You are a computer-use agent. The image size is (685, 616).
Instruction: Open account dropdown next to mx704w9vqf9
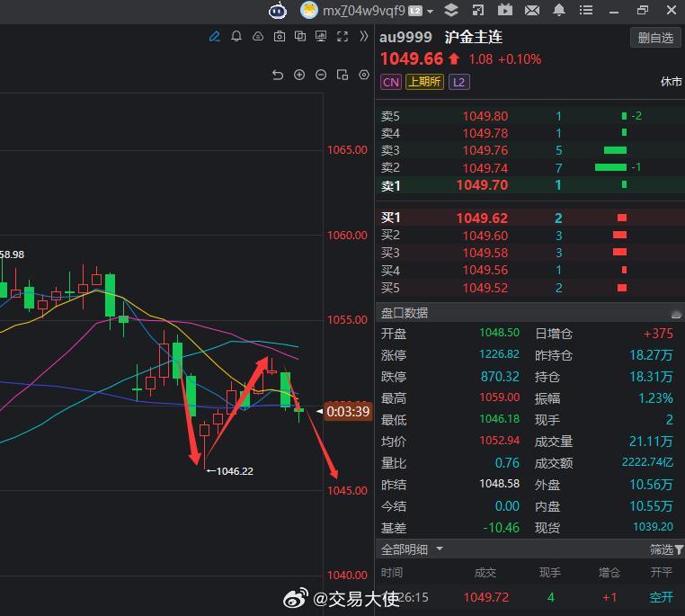(x=431, y=12)
